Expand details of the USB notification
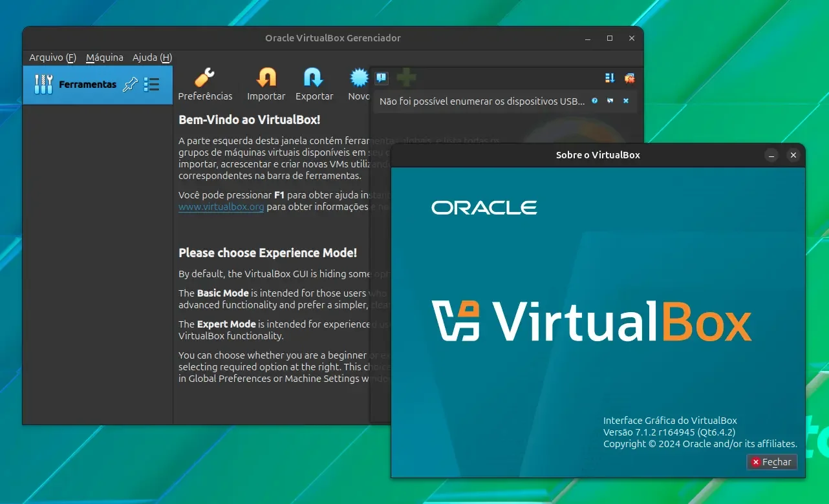The image size is (829, 504). [x=610, y=101]
